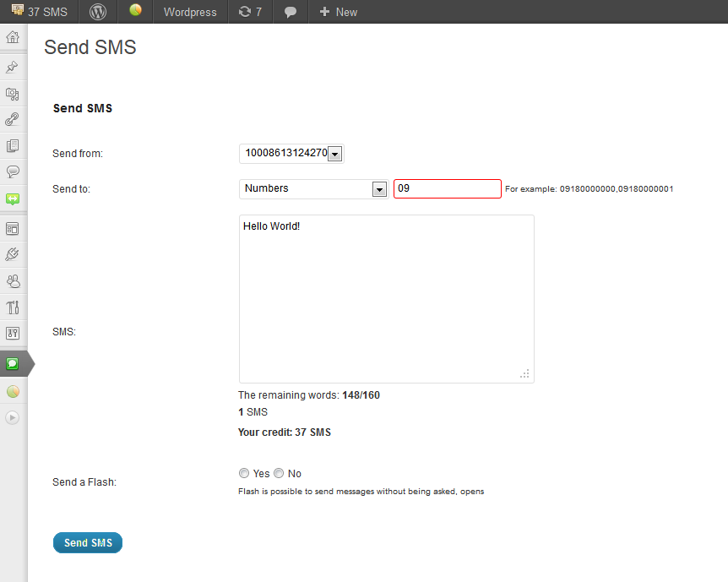This screenshot has width=728, height=582.
Task: Open Media library icon in sidebar
Action: click(x=13, y=94)
